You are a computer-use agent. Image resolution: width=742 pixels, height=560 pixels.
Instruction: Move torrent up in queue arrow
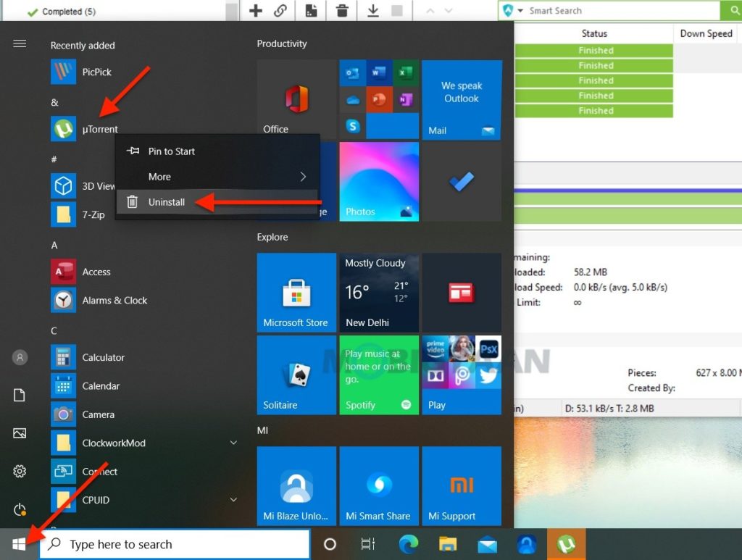point(430,10)
